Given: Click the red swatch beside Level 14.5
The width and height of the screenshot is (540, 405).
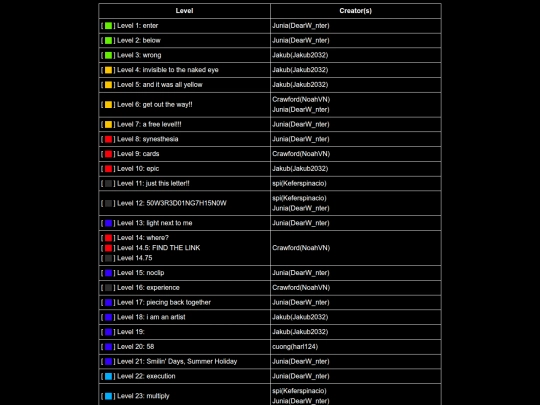Looking at the screenshot, I should pos(108,248).
